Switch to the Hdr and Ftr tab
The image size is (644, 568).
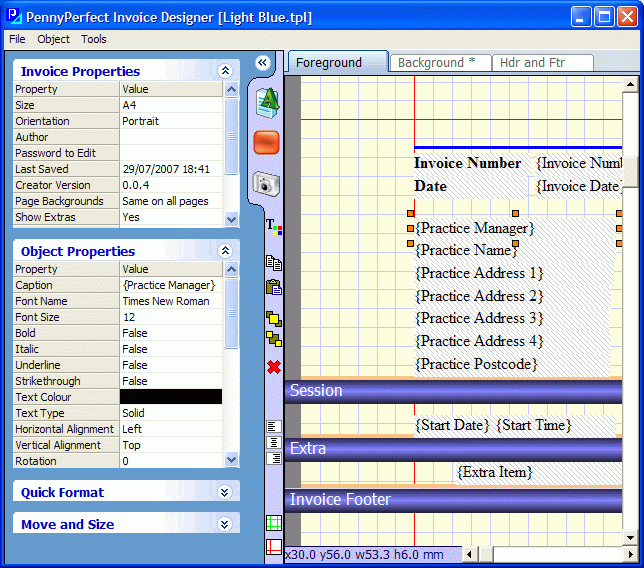[x=542, y=63]
